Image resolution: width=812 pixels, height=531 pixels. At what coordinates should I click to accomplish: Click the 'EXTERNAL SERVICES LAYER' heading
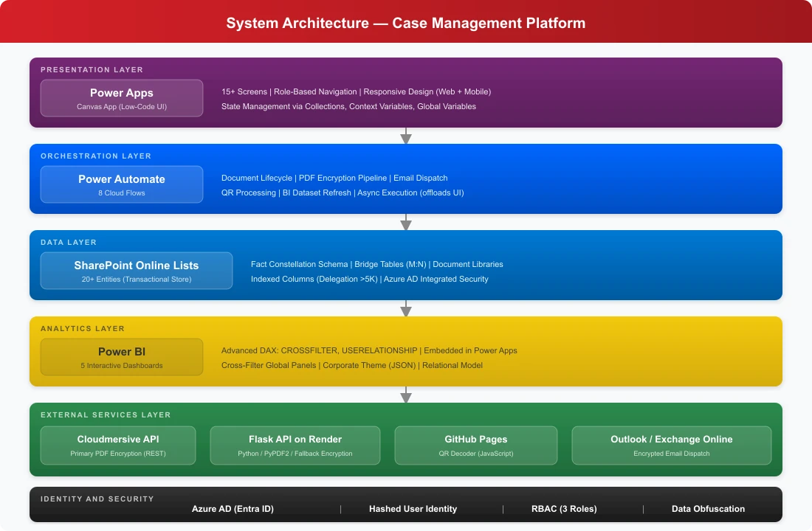click(106, 415)
